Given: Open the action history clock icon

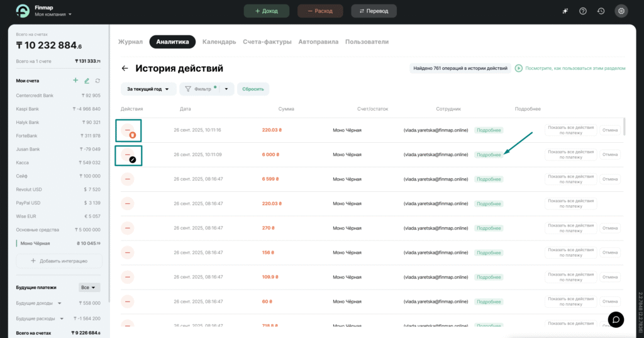Looking at the screenshot, I should (601, 11).
